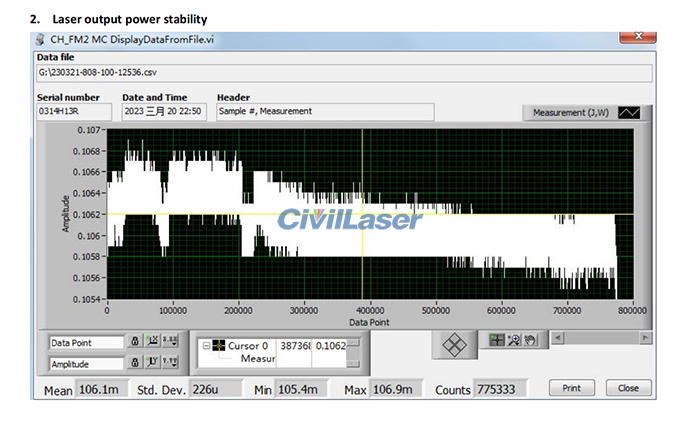Click the cursor mover diamond control
Screen dimensions: 700x436
pos(457,342)
